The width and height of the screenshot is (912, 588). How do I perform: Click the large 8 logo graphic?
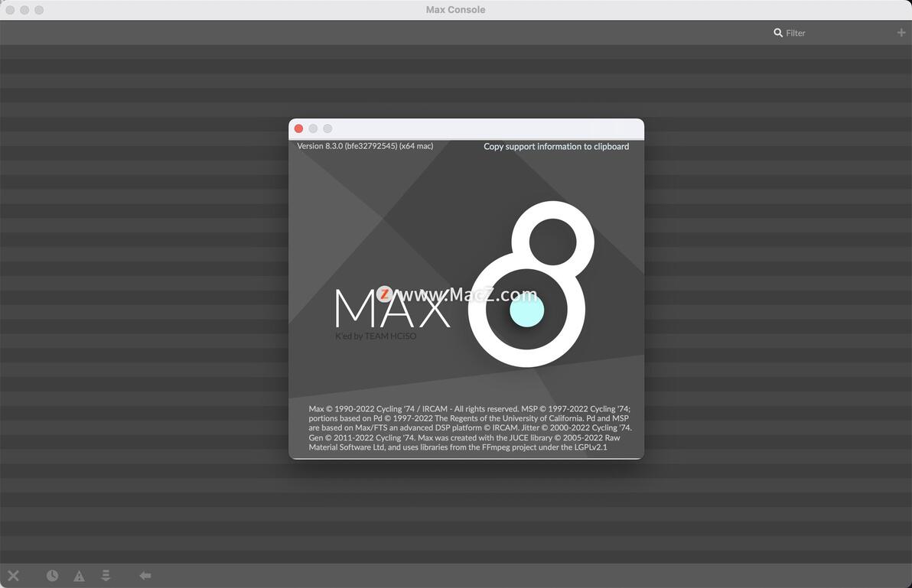[530, 284]
